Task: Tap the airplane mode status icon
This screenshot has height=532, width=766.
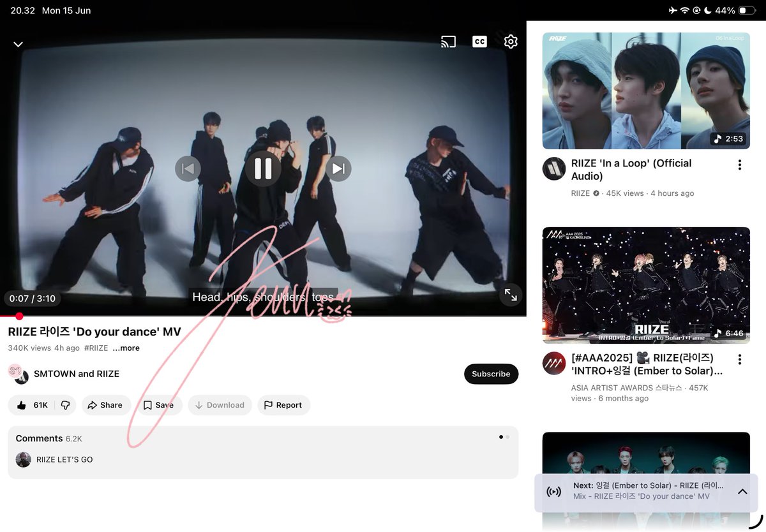Action: [673, 11]
